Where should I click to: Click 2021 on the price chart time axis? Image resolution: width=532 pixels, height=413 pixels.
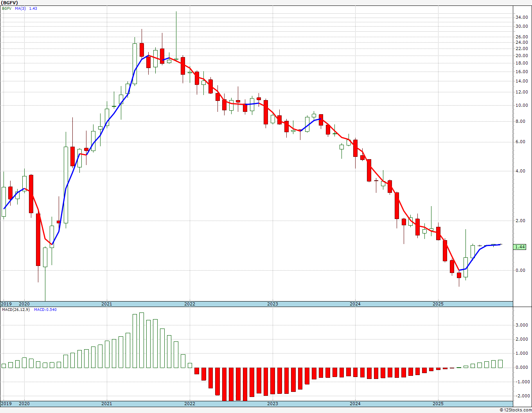(107, 304)
